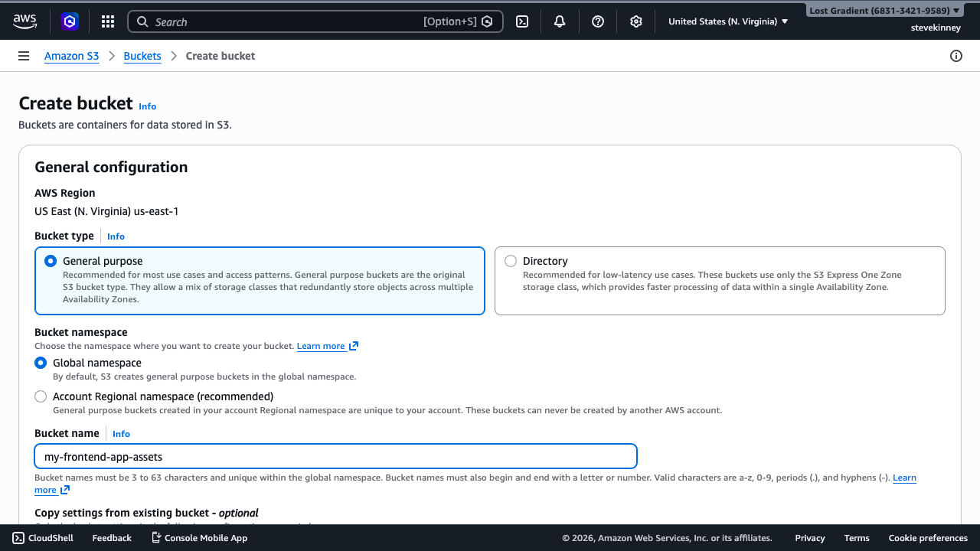Open the info panel circle icon
Image resolution: width=980 pixels, height=551 pixels.
pos(956,56)
